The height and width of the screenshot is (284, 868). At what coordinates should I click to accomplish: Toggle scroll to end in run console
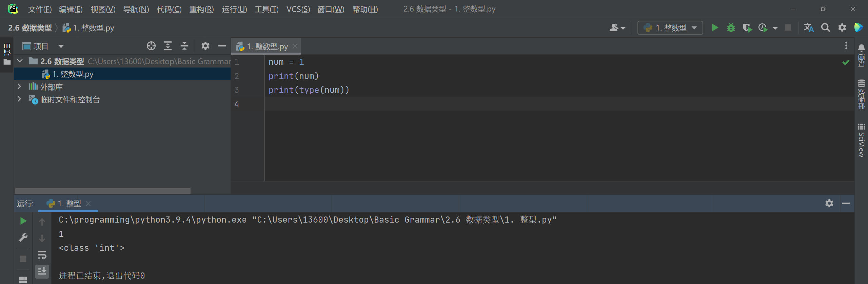(x=42, y=271)
